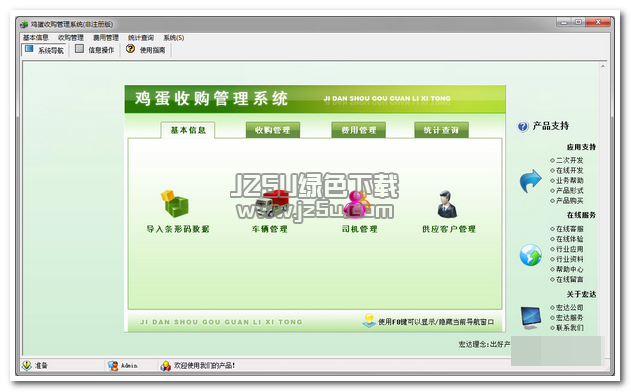This screenshot has width=631, height=392.
Task: Click the 宏达理念 scrolling text
Action: 484,344
